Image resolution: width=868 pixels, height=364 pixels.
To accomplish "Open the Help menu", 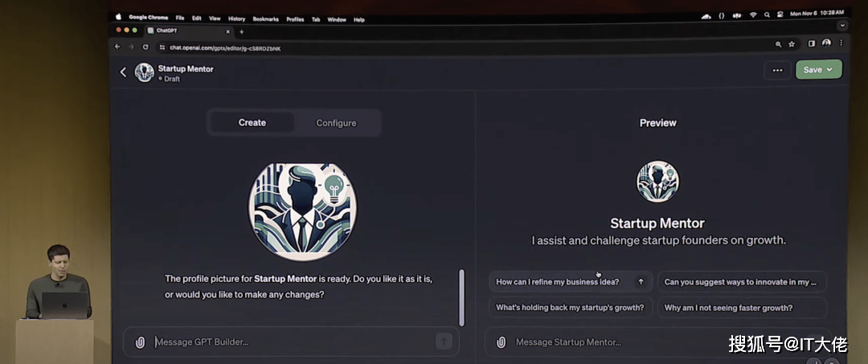I will click(358, 19).
